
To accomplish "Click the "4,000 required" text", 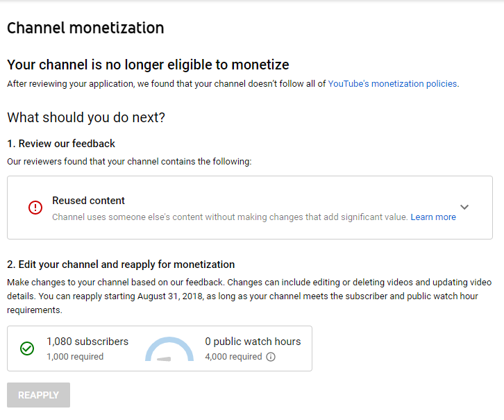I will click(233, 357).
